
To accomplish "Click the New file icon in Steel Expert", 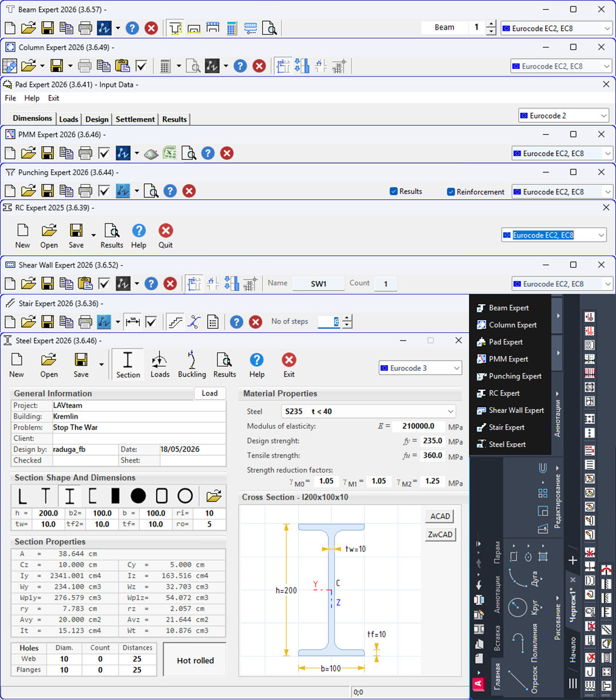I will pos(17,365).
